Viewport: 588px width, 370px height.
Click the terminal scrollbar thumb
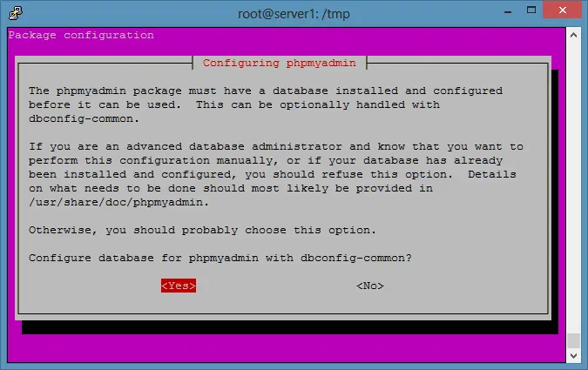tap(573, 340)
